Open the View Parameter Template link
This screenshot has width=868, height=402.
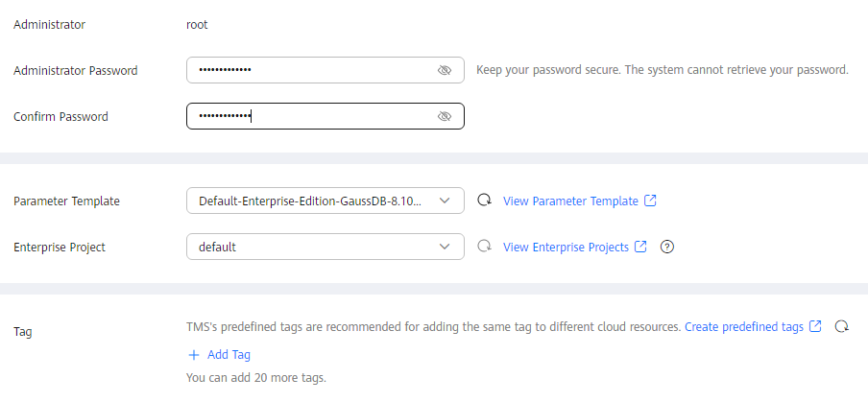570,201
